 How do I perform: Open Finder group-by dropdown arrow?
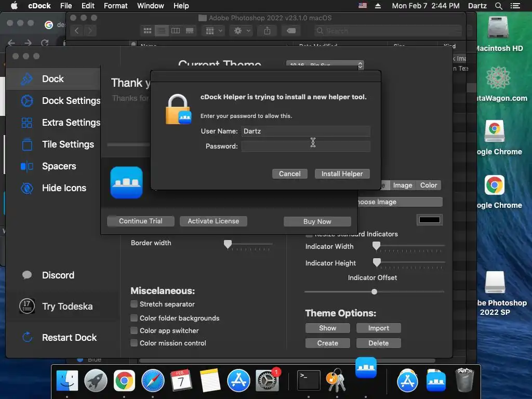pyautogui.click(x=220, y=31)
